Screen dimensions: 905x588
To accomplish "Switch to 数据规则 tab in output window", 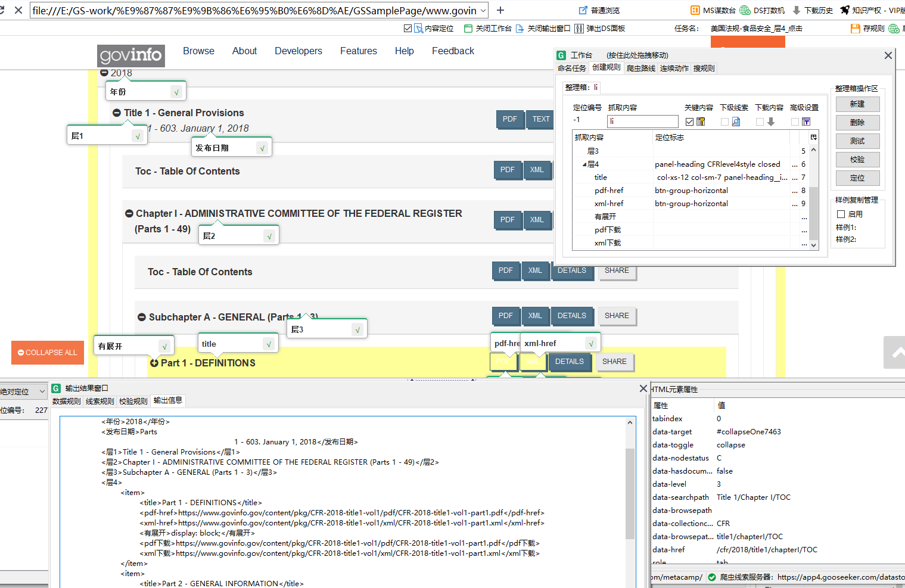I will coord(66,401).
